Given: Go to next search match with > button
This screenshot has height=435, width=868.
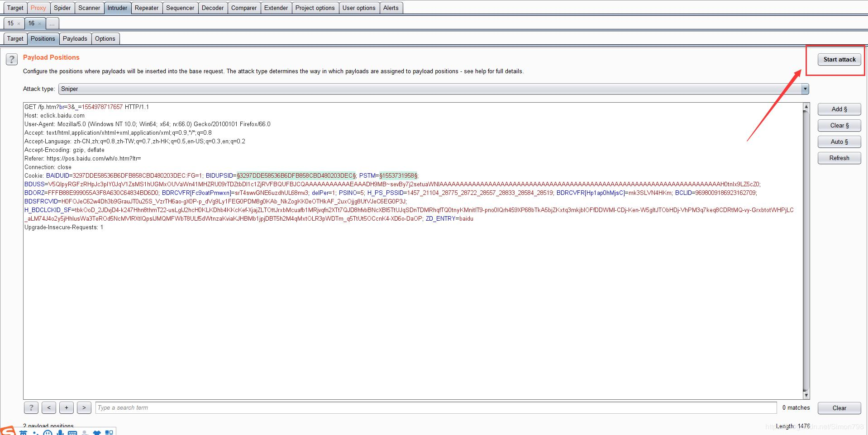Looking at the screenshot, I should point(84,407).
